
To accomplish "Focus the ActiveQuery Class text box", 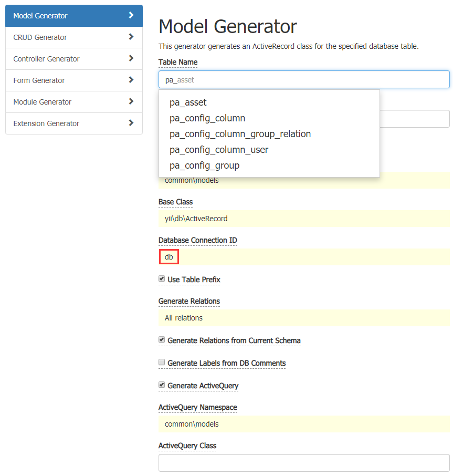I will point(304,463).
